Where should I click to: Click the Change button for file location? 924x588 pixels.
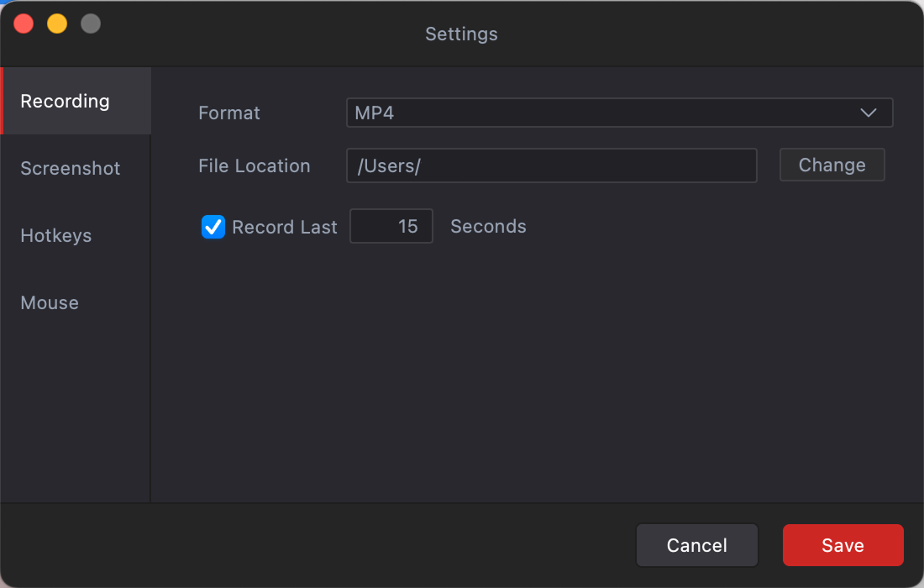832,165
